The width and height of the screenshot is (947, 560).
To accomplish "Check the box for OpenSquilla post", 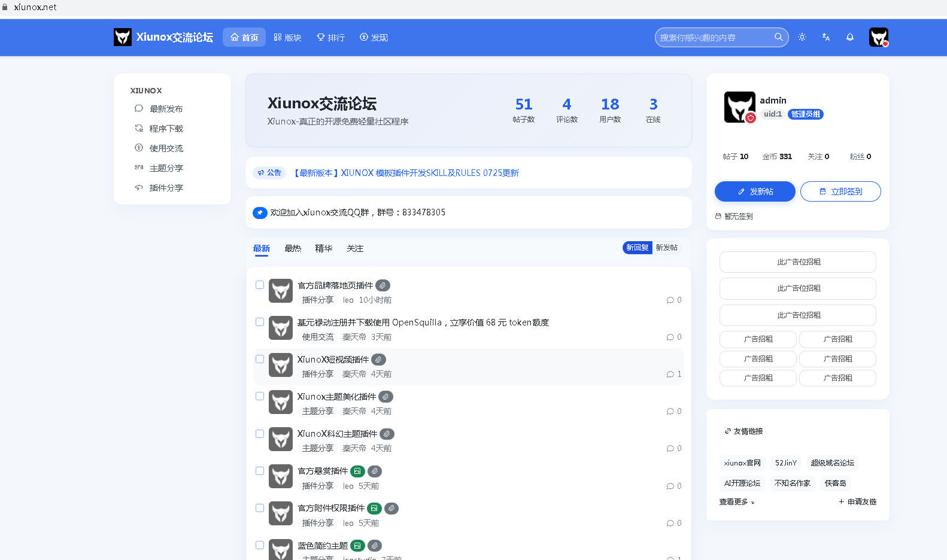I will pyautogui.click(x=260, y=322).
